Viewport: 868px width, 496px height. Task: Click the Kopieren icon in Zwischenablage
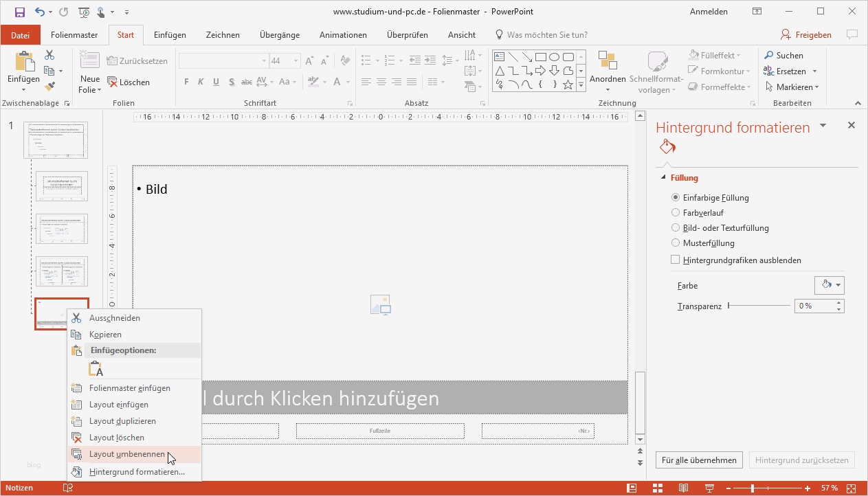(x=49, y=70)
